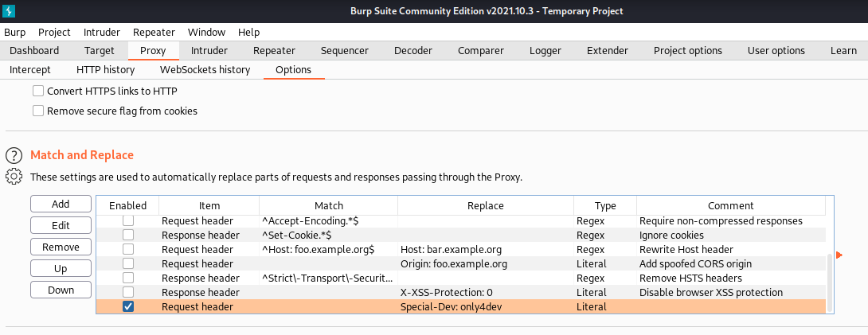868x335 pixels.
Task: Switch to the HTTP history sub-tab
Action: 105,69
